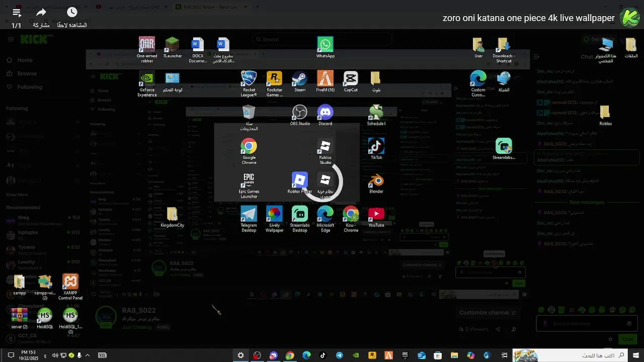Open Downloads - Shortcut on desktop
The height and width of the screenshot is (362, 644).
tap(504, 50)
